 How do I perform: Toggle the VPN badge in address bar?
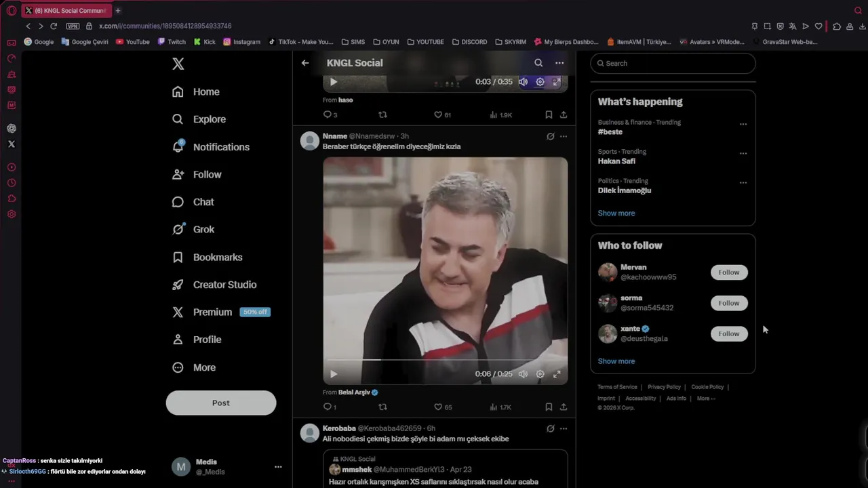(73, 26)
